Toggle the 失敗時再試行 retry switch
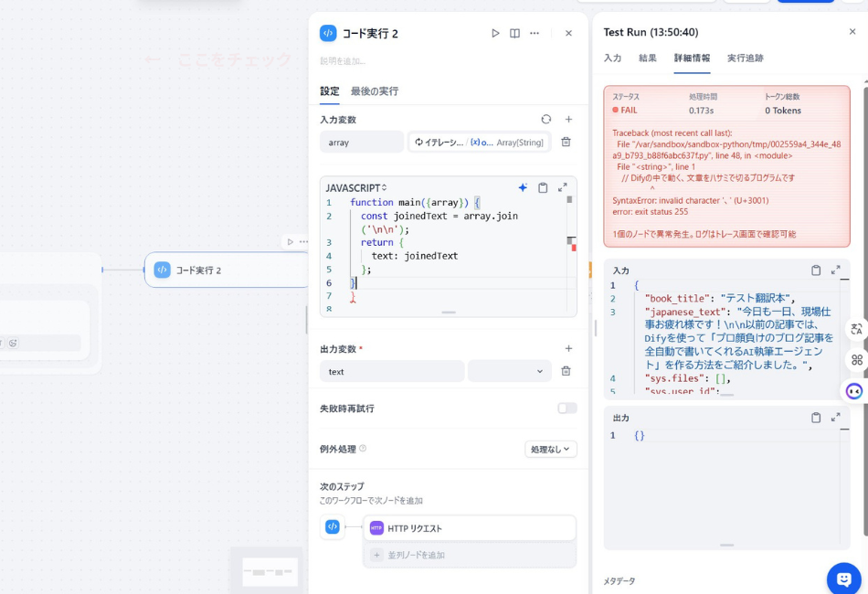Viewport: 868px width, 594px height. tap(567, 408)
